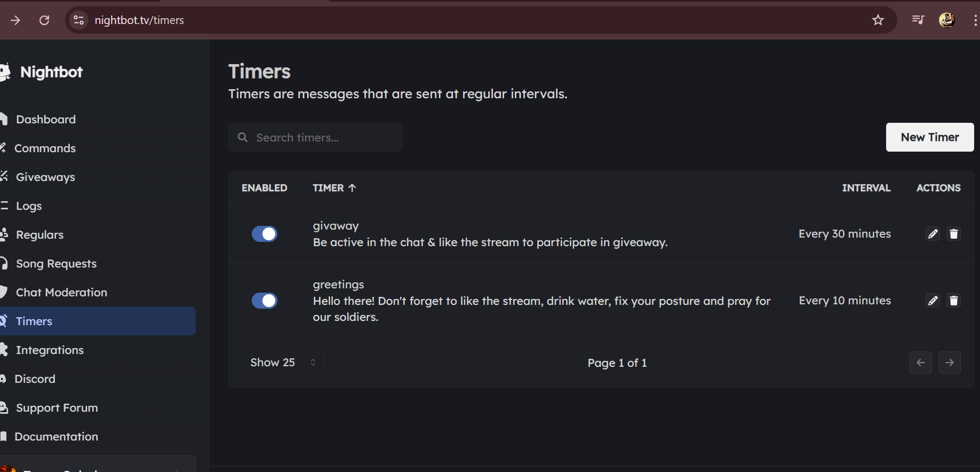Screen dimensions: 980x472
Task: Reload the page using the refresh icon
Action: tap(44, 20)
